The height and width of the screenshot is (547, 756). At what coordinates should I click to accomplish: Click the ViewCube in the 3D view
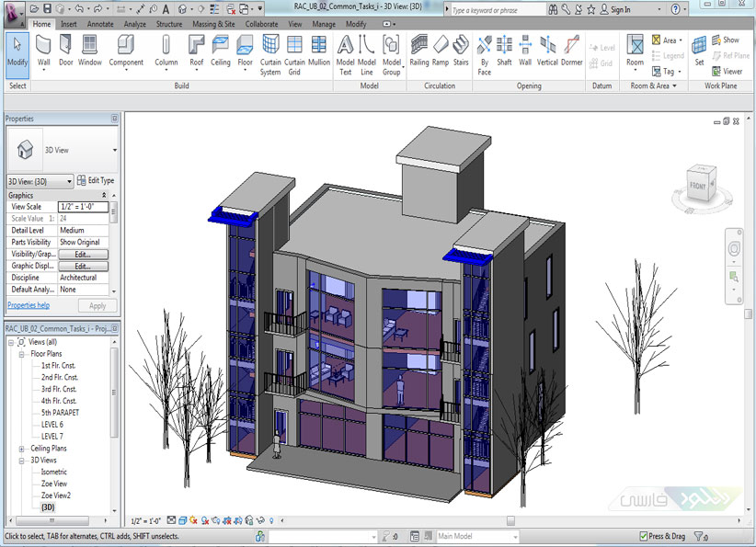tap(698, 187)
